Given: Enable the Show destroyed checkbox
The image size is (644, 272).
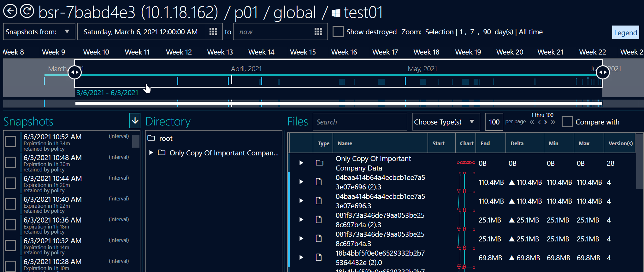Looking at the screenshot, I should pyautogui.click(x=338, y=32).
